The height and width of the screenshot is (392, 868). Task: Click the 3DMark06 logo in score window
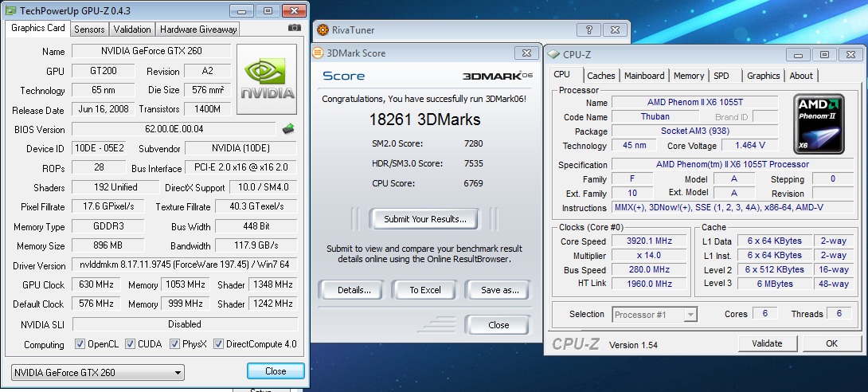click(497, 76)
